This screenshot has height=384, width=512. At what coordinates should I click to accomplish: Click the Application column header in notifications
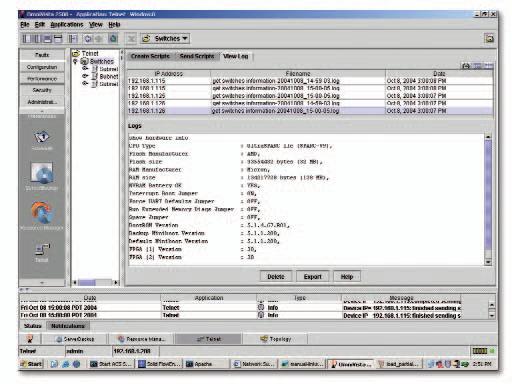[209, 298]
